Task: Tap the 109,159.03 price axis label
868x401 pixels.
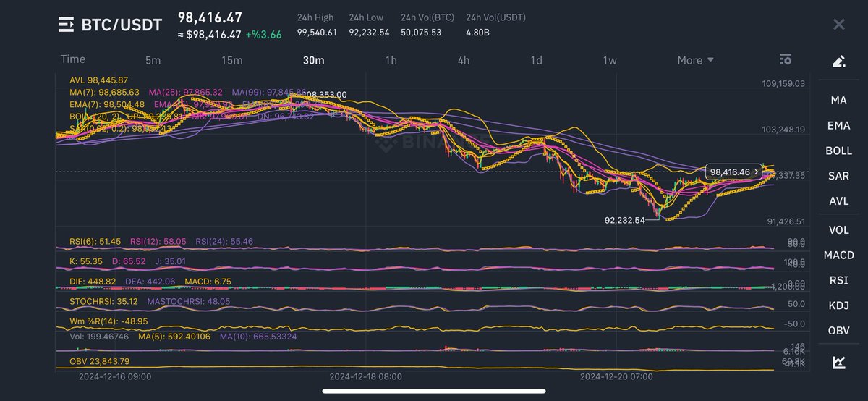Action: click(x=783, y=84)
